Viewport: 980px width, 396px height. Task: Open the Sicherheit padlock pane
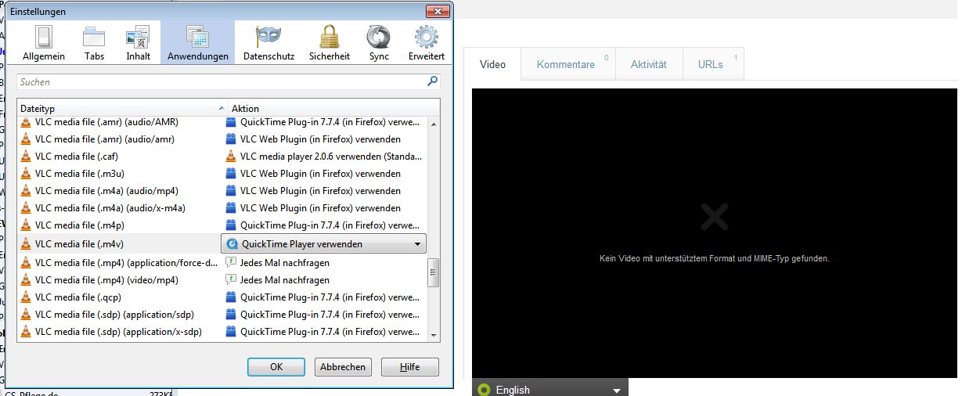point(330,43)
